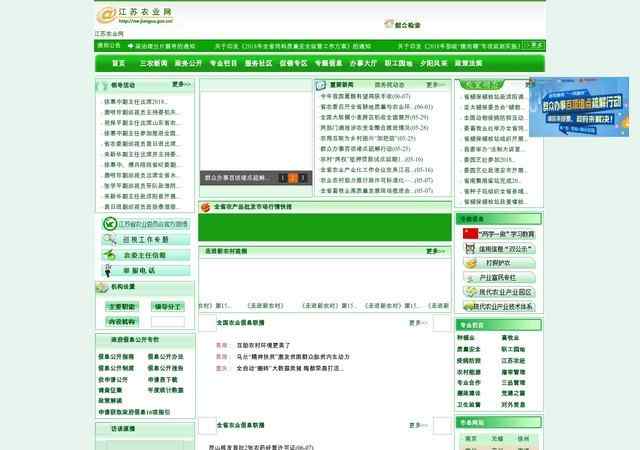
Task: Click the red flag icon of "两学一做"学习教育
Action: (x=471, y=234)
